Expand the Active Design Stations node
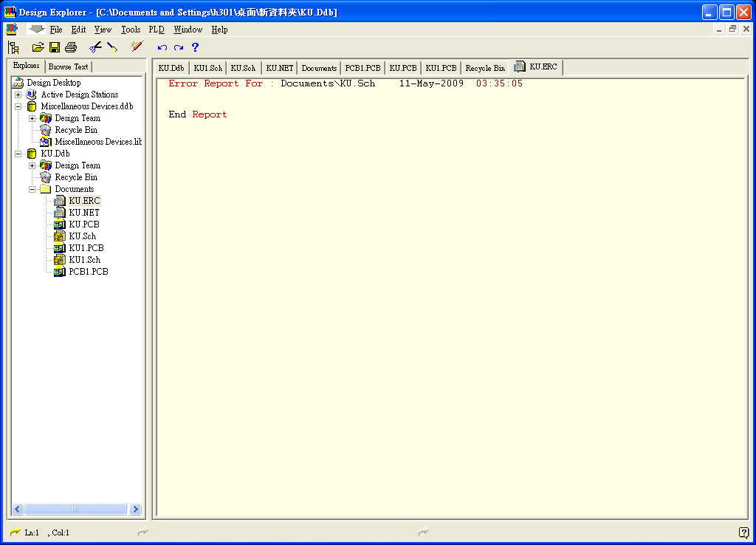Screen dimensions: 756x545 pos(18,95)
